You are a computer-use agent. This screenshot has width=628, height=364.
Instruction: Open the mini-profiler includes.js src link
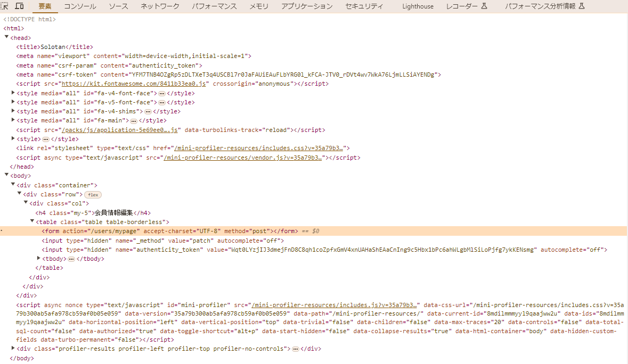pyautogui.click(x=334, y=305)
